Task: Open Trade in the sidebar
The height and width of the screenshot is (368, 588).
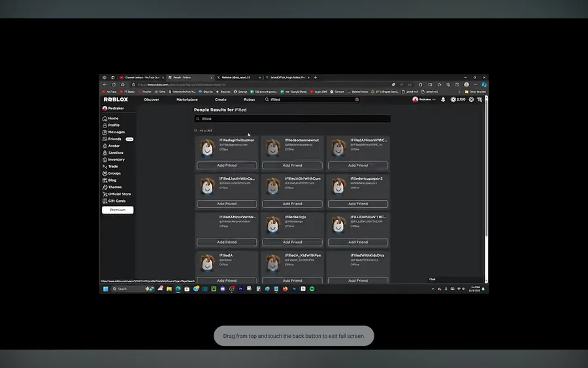Action: (x=110, y=166)
